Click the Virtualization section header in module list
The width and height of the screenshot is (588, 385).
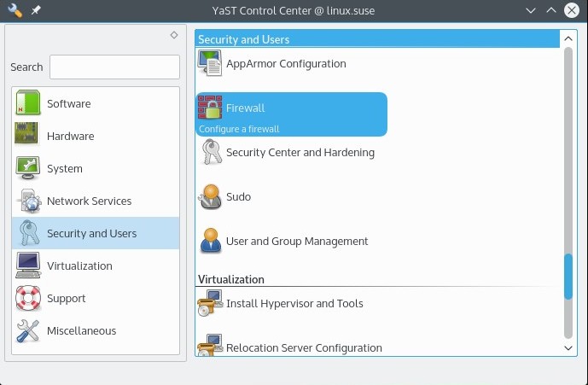click(x=231, y=279)
